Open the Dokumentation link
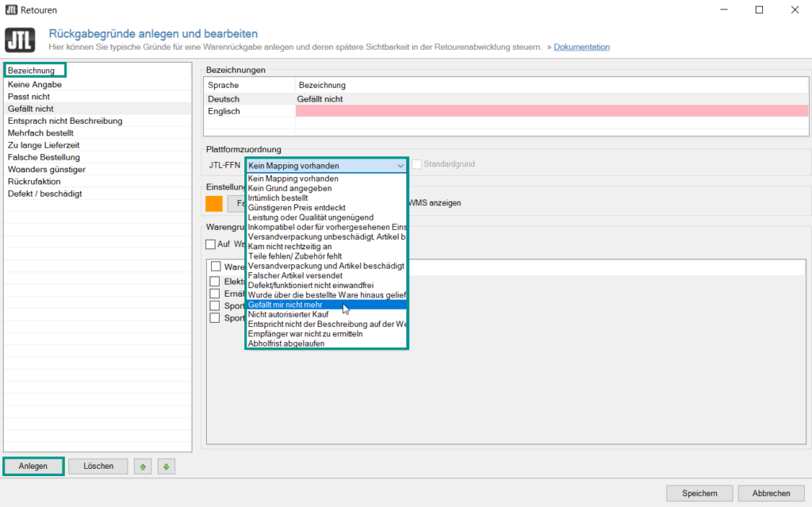 pos(581,47)
